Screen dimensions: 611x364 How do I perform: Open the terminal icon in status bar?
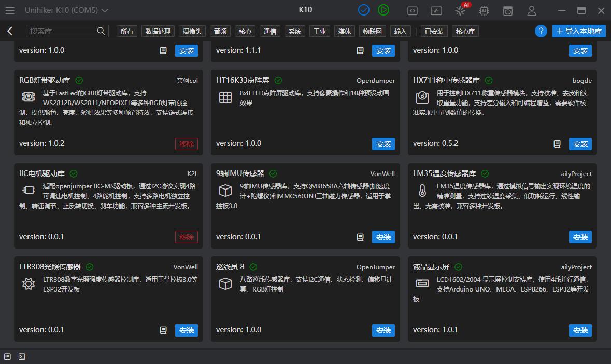[x=22, y=357]
